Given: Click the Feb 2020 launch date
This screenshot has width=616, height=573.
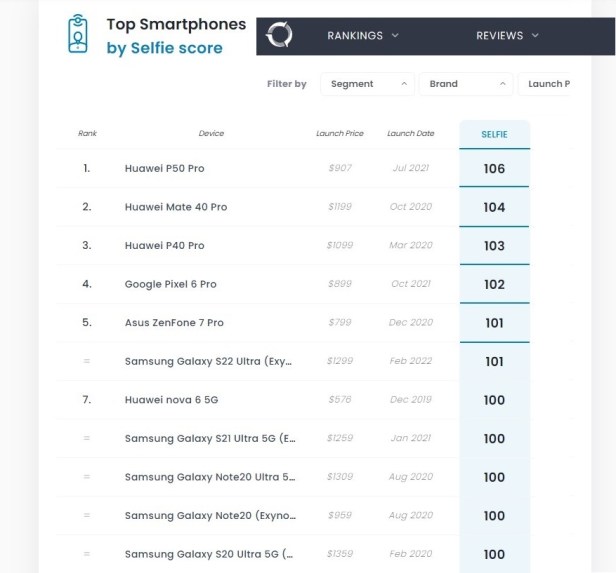Looking at the screenshot, I should [x=411, y=554].
